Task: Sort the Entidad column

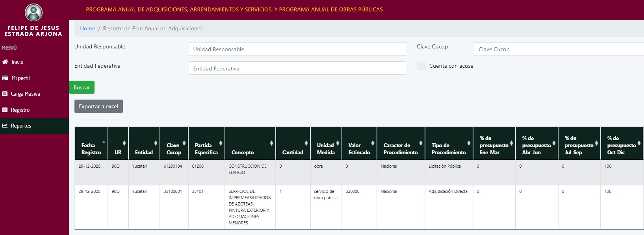Action: click(x=156, y=143)
